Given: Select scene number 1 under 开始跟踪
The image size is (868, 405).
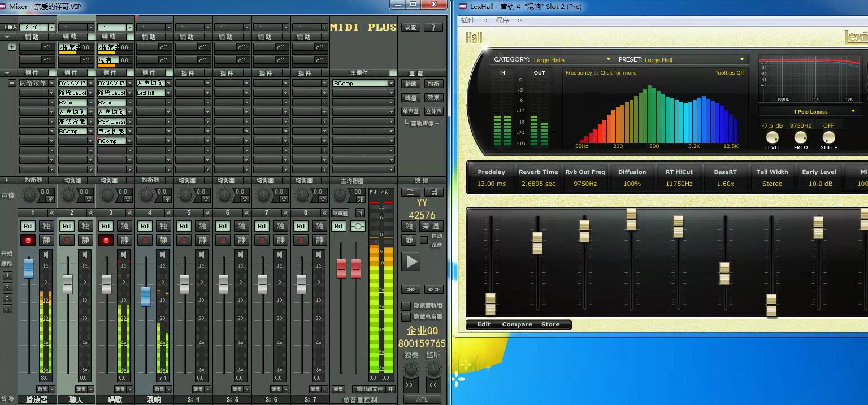Looking at the screenshot, I should pyautogui.click(x=7, y=276).
